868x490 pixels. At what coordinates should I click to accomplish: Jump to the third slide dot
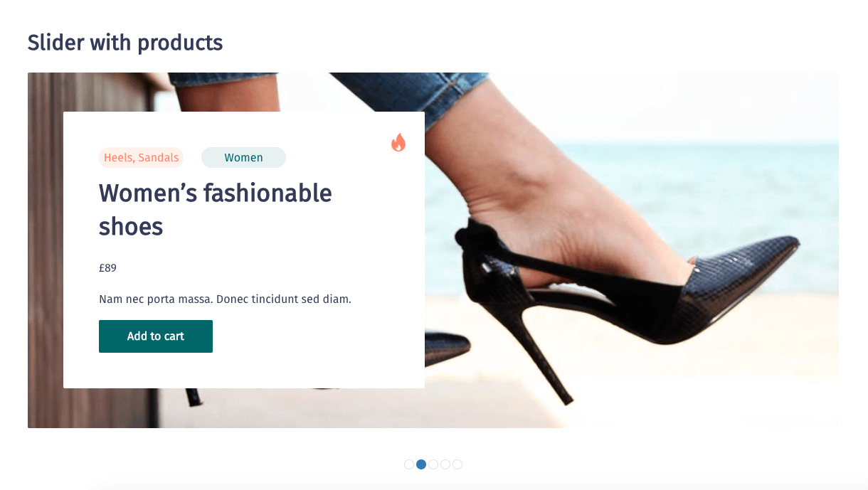pos(433,464)
